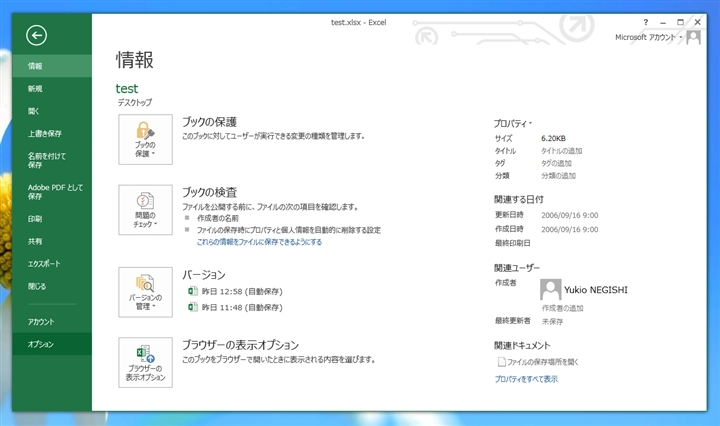The image size is (720, 426).
Task: Click the デスクトップ location text
Action: click(135, 103)
